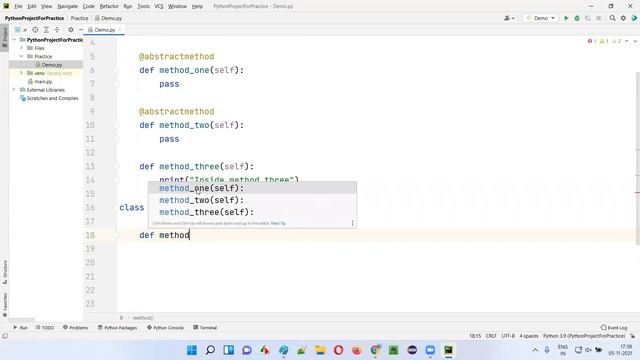640x360 pixels.
Task: Open the File menu
Action: 18,7
